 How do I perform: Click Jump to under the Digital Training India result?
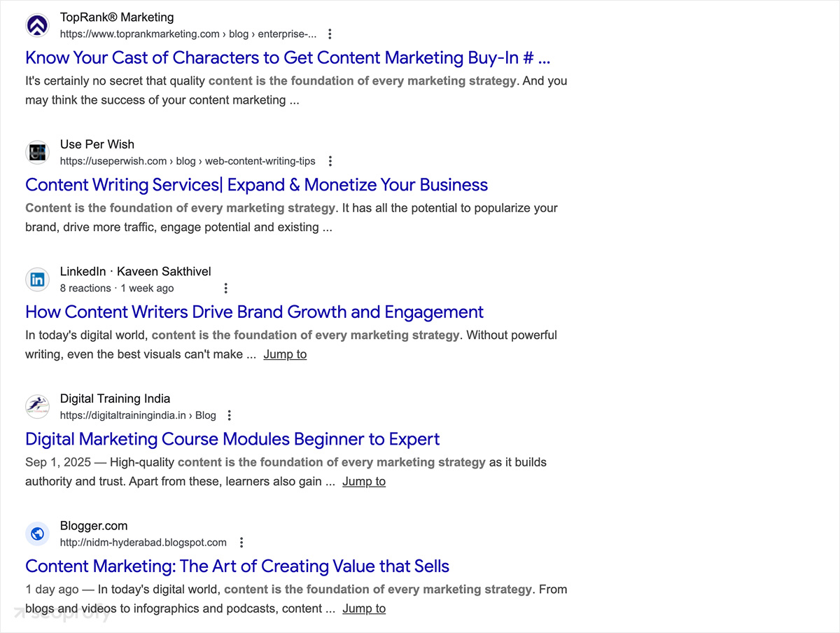[364, 481]
